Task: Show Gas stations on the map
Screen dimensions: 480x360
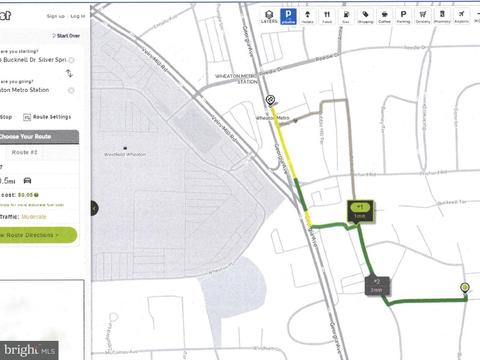Action: 346,16
